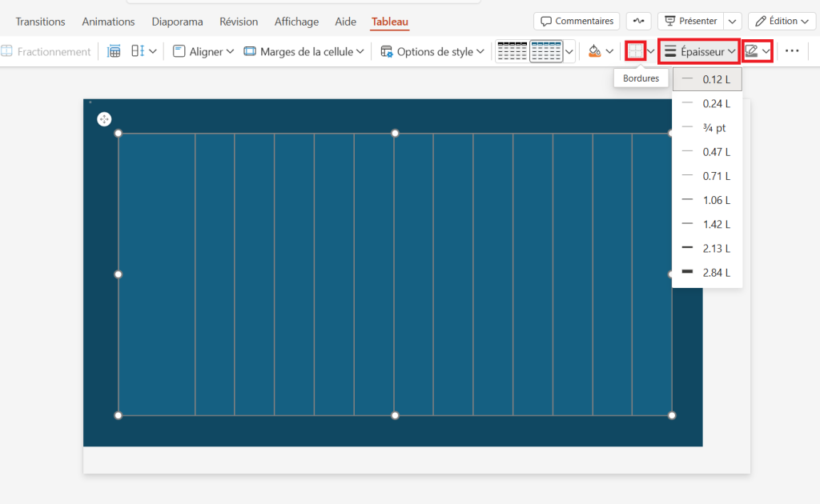Click the table's bottom-center resize handle
This screenshot has width=820, height=504.
point(395,415)
